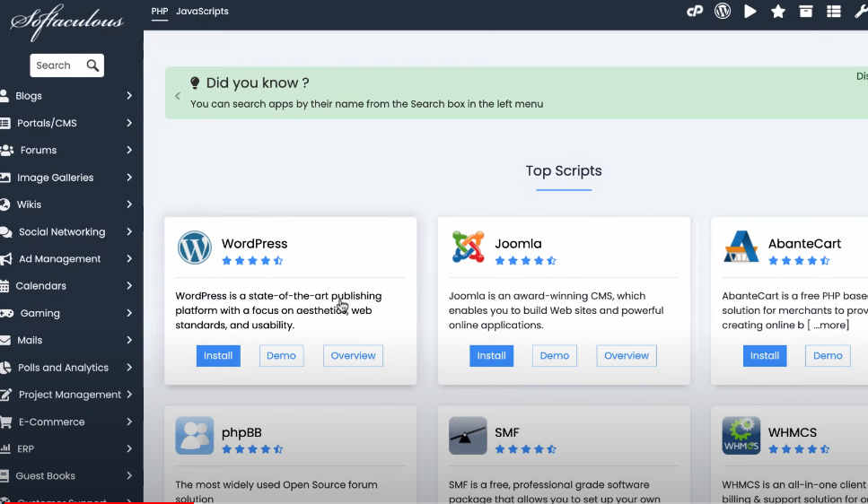Click the Guest Books icon in sidebar

click(x=4, y=476)
